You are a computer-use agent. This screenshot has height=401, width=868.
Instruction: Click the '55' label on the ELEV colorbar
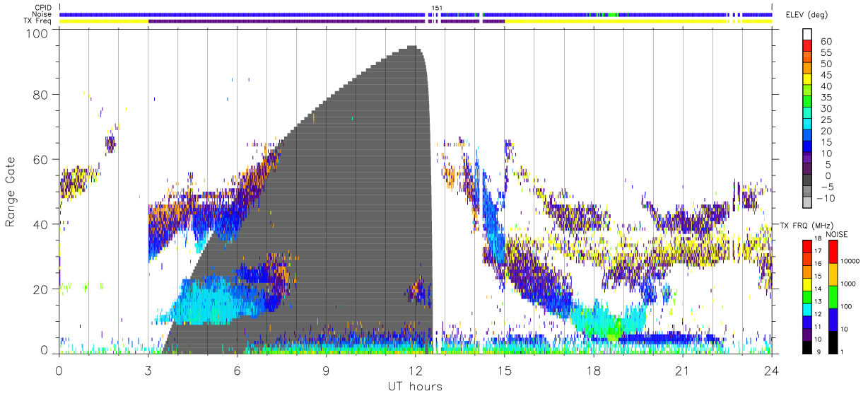pyautogui.click(x=825, y=52)
